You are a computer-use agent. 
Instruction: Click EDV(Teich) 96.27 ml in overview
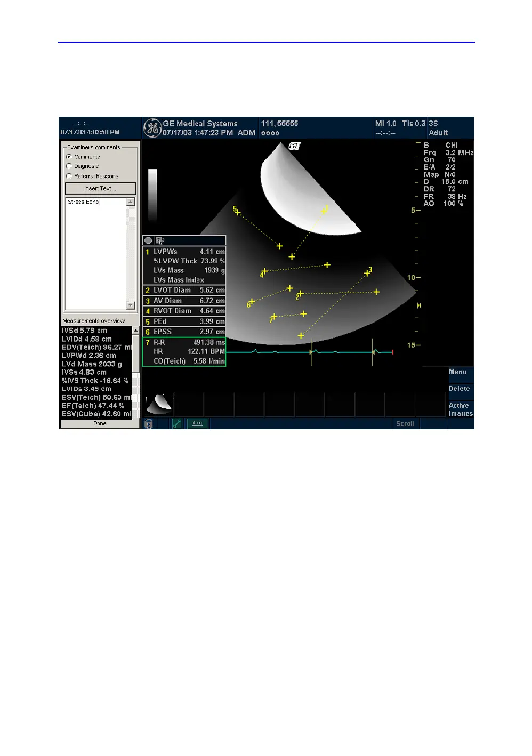click(96, 348)
